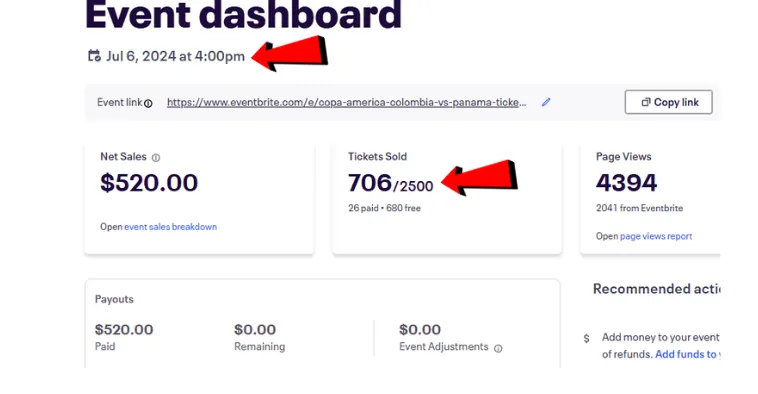Click the info icon next to Event link
Viewport: 758px width, 394px height.
coord(148,103)
